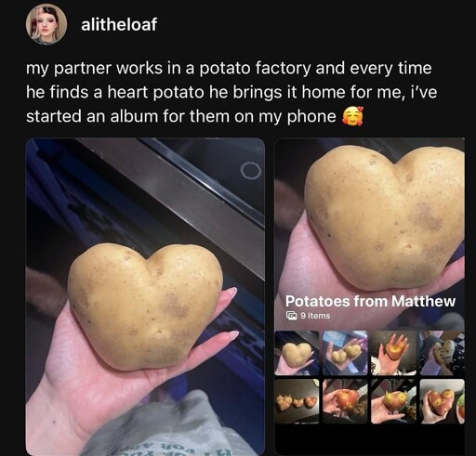Screen dimensions: 476x456
Task: Open the left heart potato photo
Action: point(145,296)
